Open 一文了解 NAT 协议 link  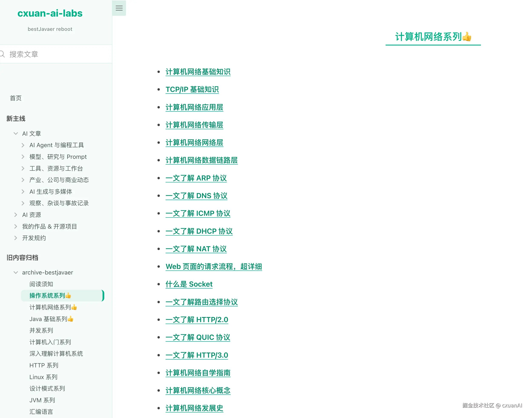point(196,249)
